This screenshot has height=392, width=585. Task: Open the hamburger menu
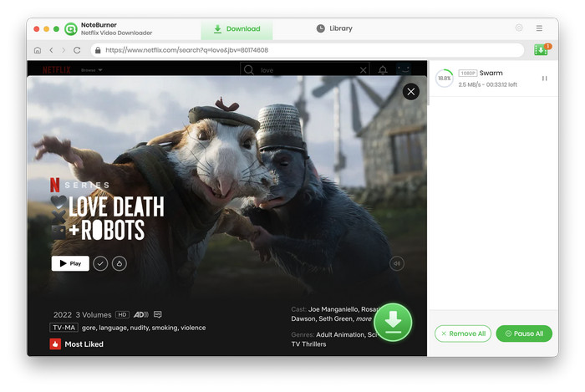tap(539, 28)
